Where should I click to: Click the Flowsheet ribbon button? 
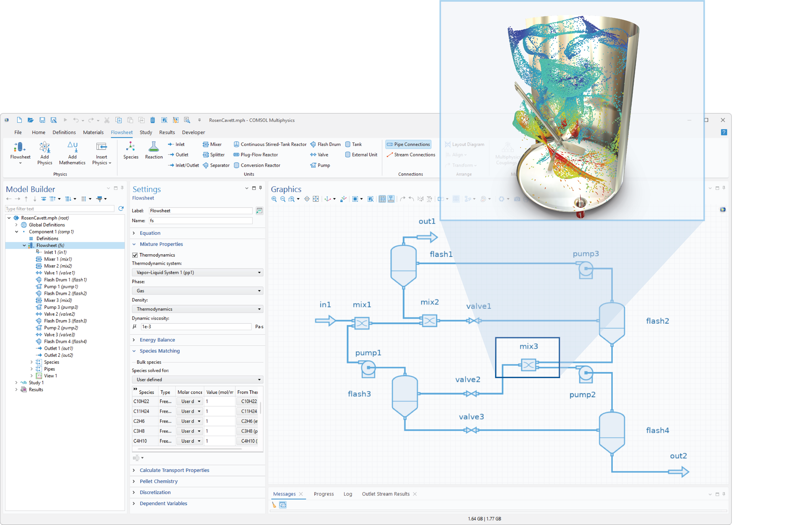coord(20,153)
